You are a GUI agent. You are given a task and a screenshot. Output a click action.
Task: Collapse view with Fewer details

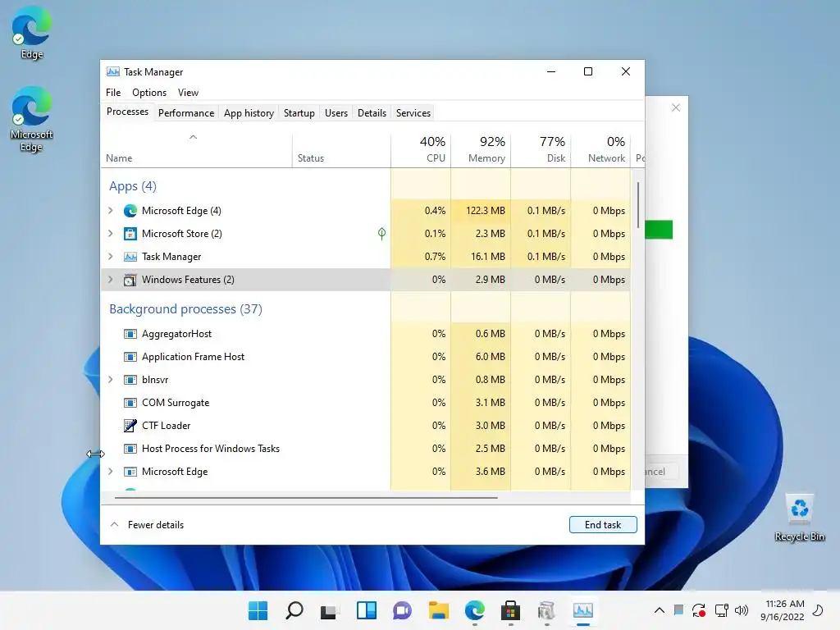click(147, 525)
